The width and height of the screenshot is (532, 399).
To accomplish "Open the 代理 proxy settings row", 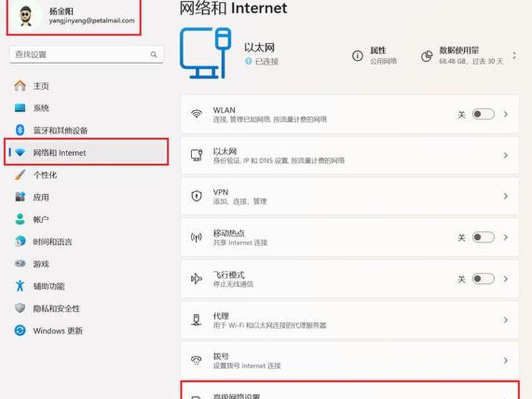I will pyautogui.click(x=350, y=320).
